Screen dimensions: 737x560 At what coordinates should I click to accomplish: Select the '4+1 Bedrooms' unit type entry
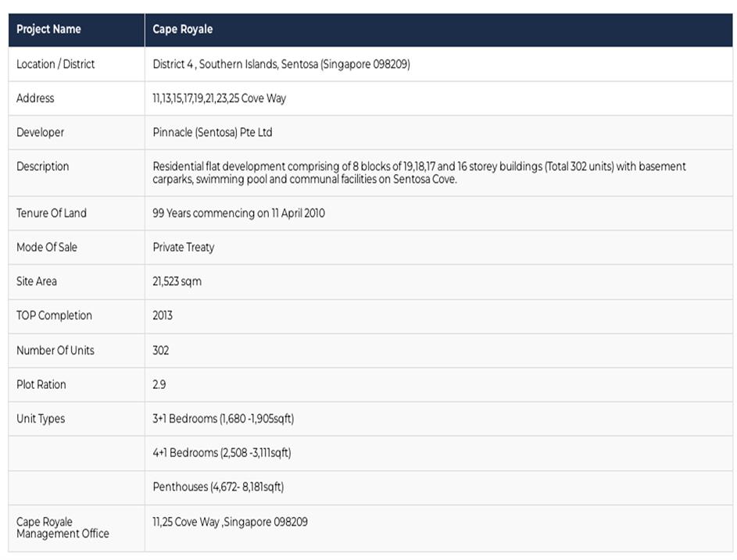pyautogui.click(x=222, y=453)
